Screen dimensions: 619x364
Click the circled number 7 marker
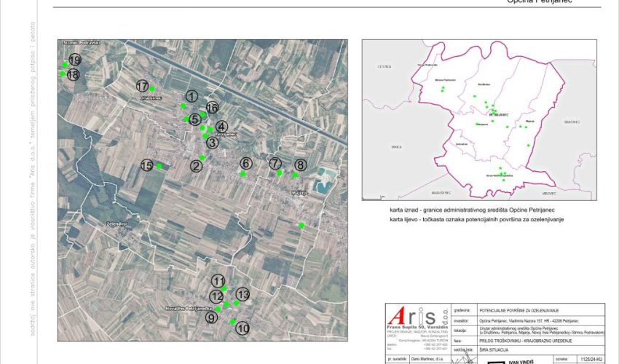coord(275,163)
